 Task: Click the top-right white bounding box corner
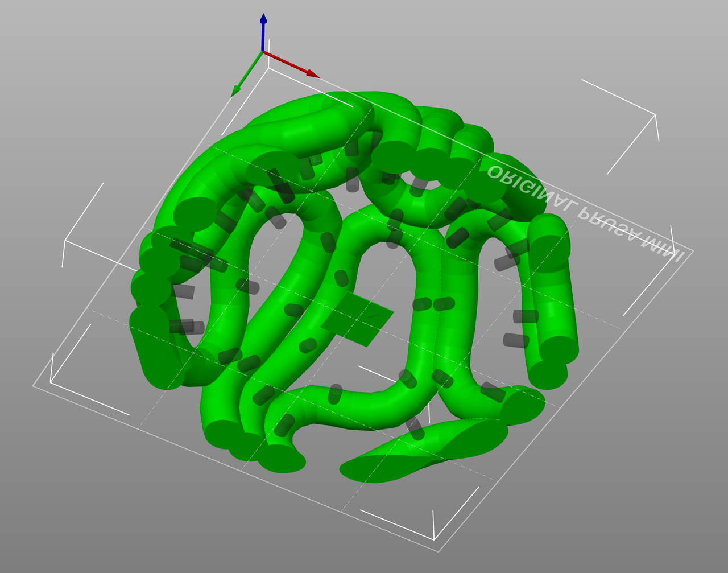click(655, 115)
